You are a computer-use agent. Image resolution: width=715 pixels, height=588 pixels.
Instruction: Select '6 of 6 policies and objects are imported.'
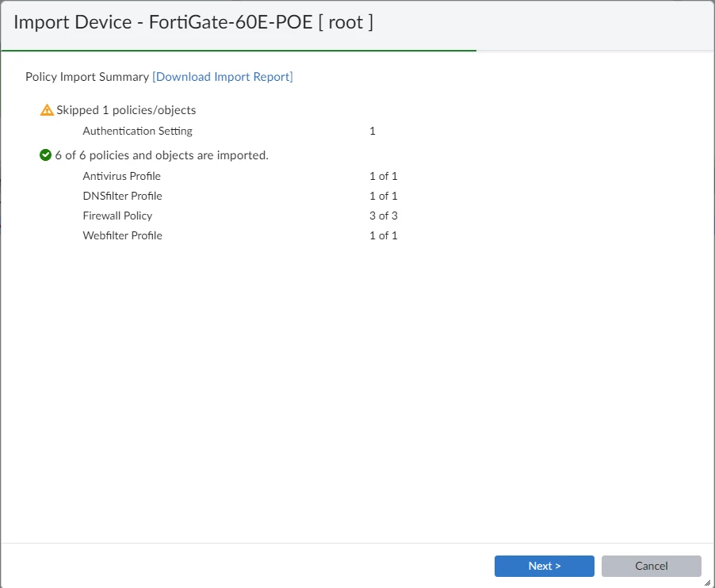coord(162,155)
